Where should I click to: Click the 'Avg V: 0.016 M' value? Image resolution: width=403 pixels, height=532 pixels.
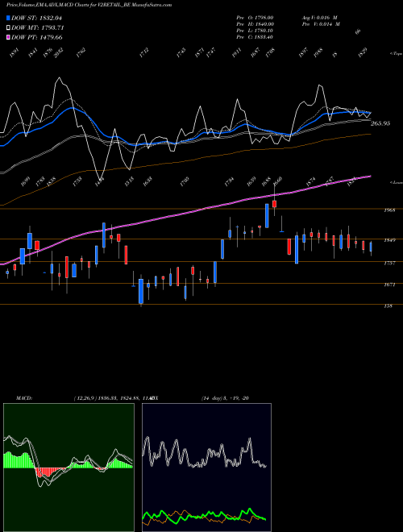point(319,18)
